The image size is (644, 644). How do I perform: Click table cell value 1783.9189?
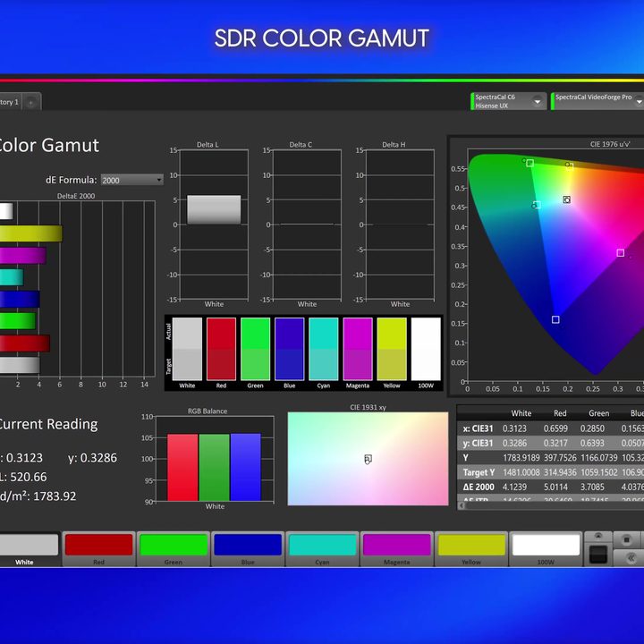521,458
